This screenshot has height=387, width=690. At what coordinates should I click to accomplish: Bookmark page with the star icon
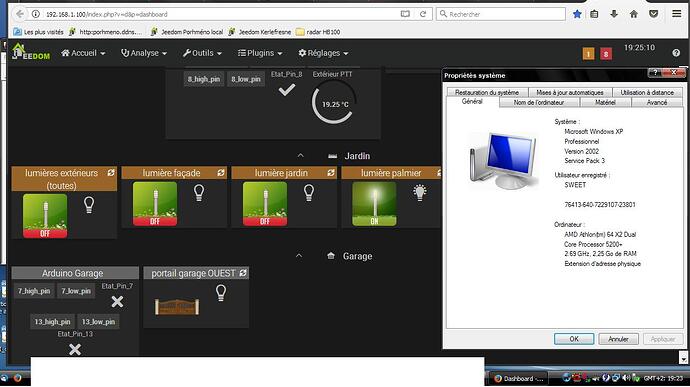pyautogui.click(x=577, y=14)
